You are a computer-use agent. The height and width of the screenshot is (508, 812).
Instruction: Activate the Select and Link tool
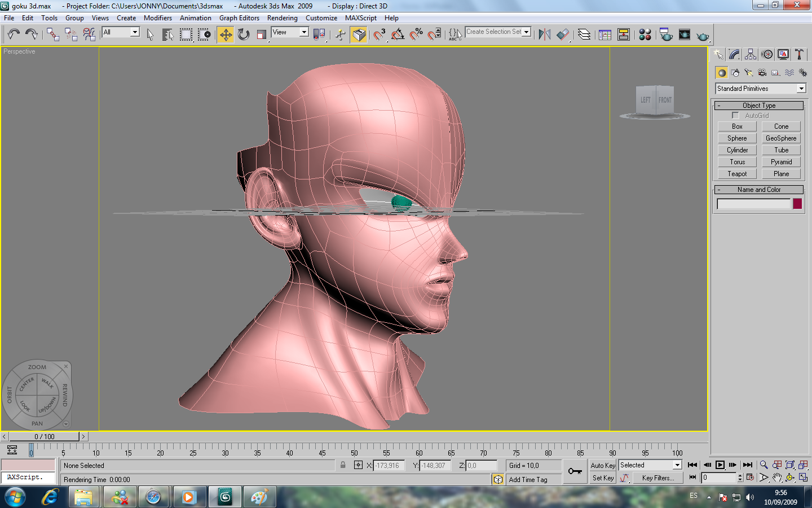pyautogui.click(x=53, y=34)
